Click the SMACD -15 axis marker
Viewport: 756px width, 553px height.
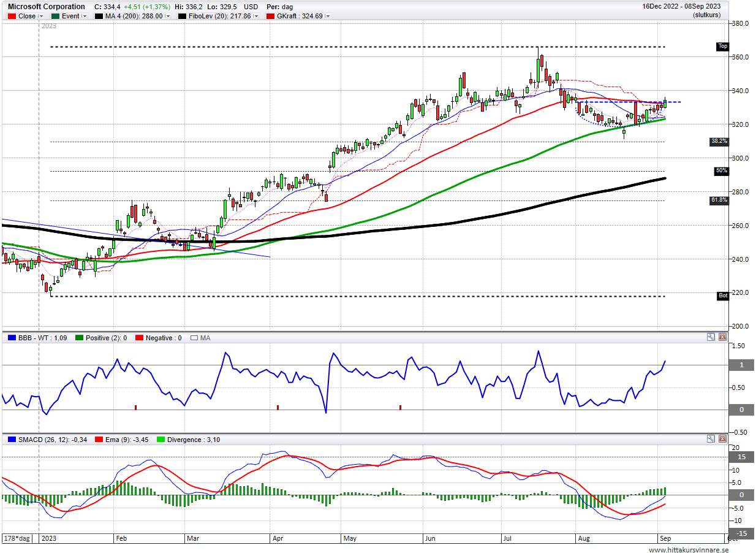(741, 533)
